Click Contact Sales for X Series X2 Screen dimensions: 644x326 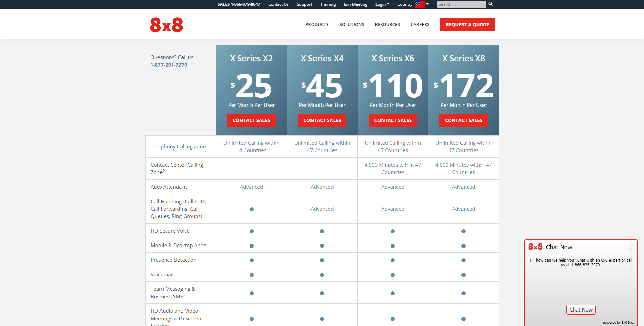251,120
